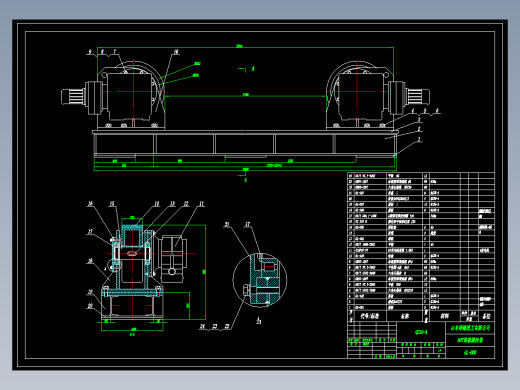520x390 pixels.
Task: Select balloon number 20 on the side view
Action: pyautogui.click(x=90, y=306)
